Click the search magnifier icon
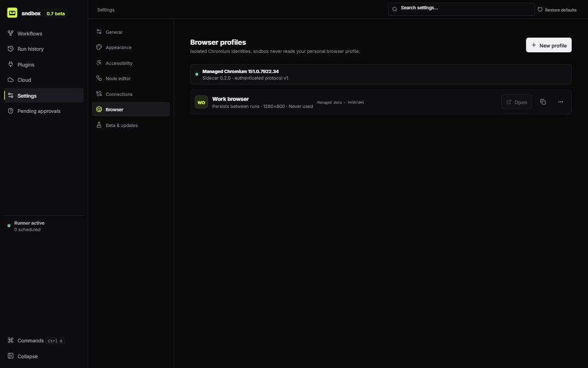 point(395,9)
